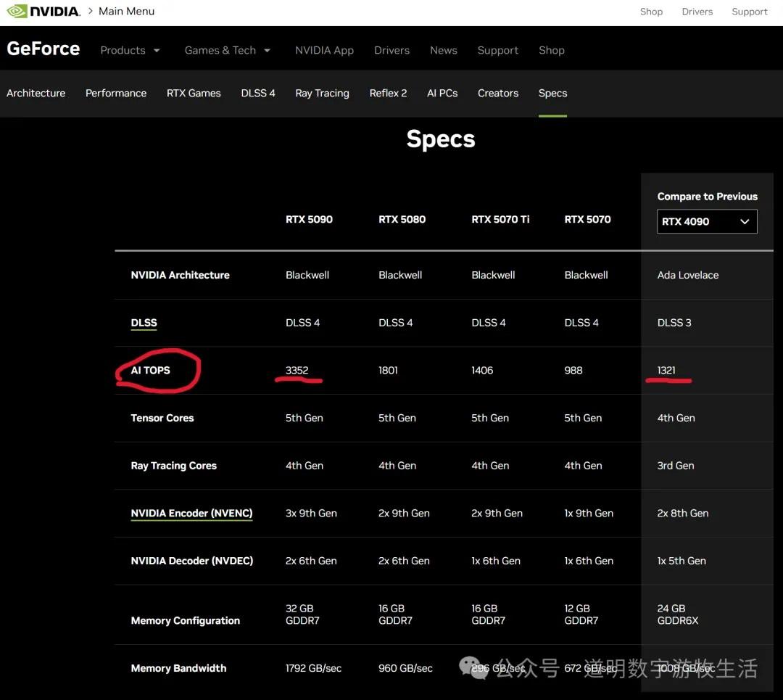Switch to the Performance tab
The height and width of the screenshot is (700, 783).
pos(115,93)
